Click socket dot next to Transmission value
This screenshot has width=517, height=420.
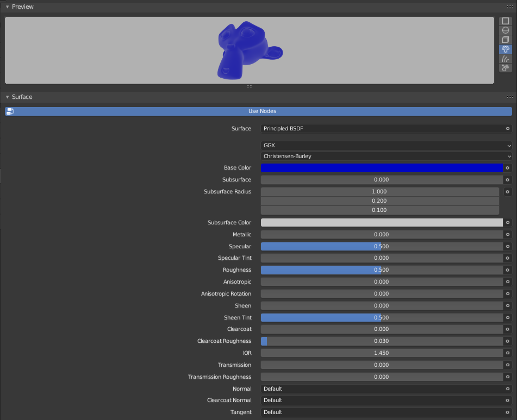tap(507, 365)
